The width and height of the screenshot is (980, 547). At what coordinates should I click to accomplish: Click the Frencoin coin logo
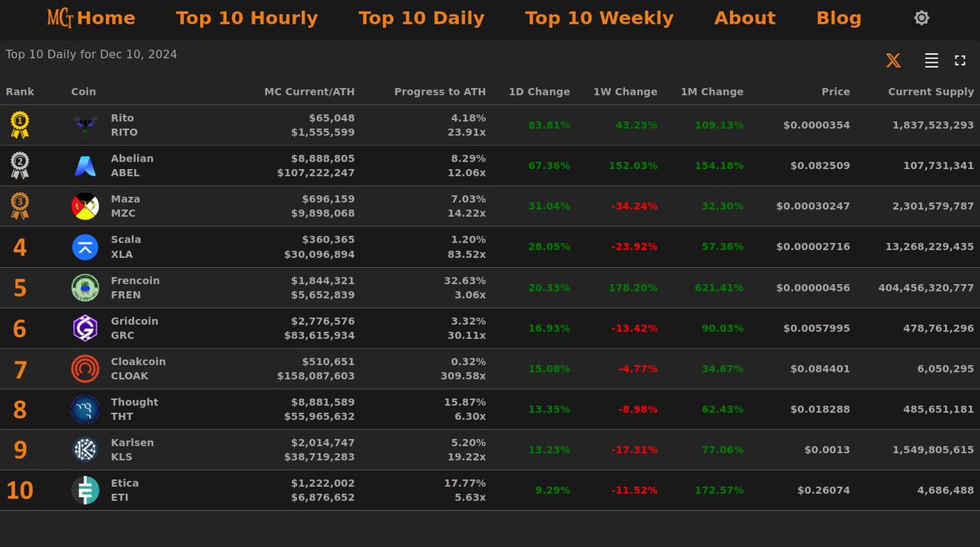pos(85,287)
